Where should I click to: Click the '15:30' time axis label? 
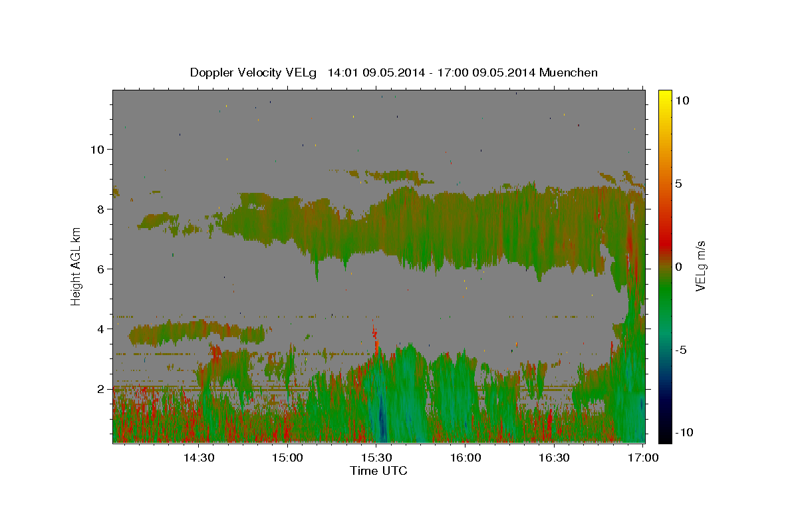376,458
